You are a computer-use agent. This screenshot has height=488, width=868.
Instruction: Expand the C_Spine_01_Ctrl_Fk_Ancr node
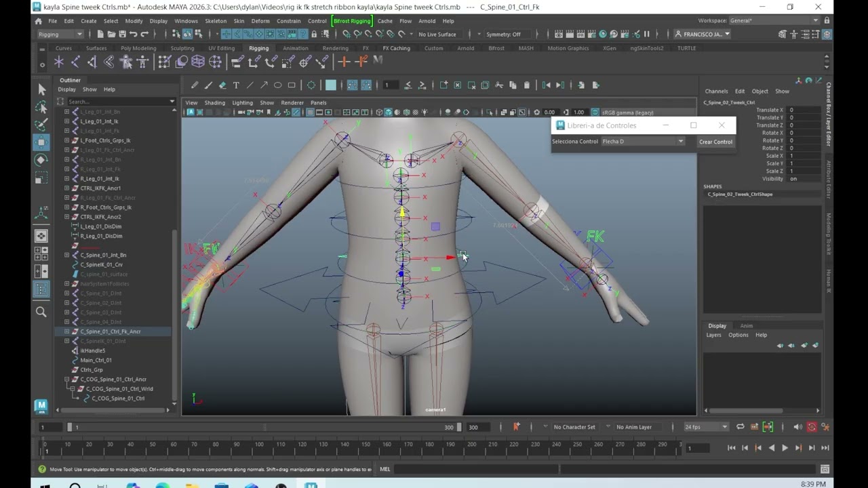pyautogui.click(x=66, y=331)
